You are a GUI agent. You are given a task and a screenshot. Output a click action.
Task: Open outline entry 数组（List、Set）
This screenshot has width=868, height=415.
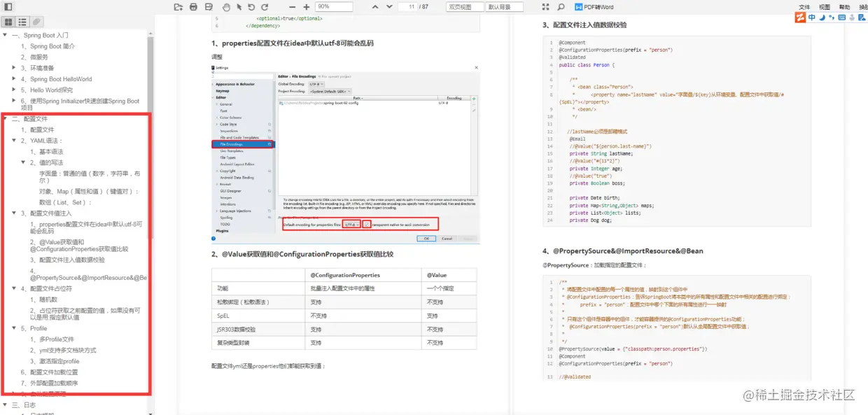click(x=66, y=202)
